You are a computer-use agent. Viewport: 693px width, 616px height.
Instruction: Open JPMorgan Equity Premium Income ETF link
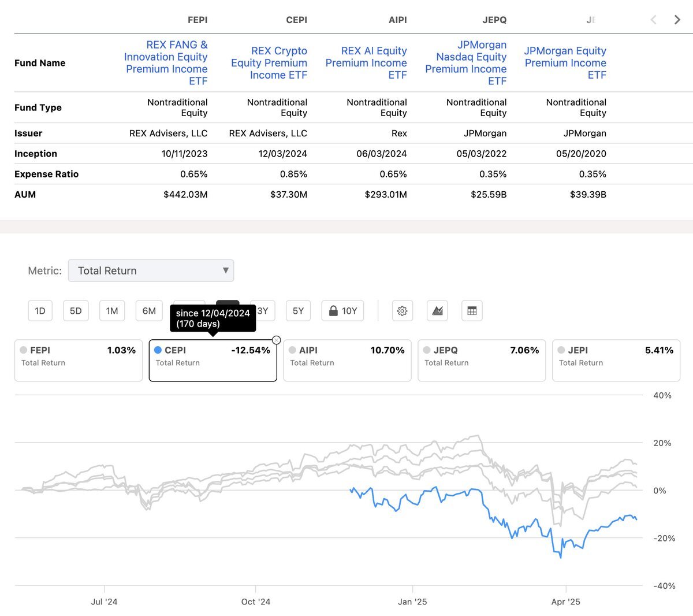[565, 63]
